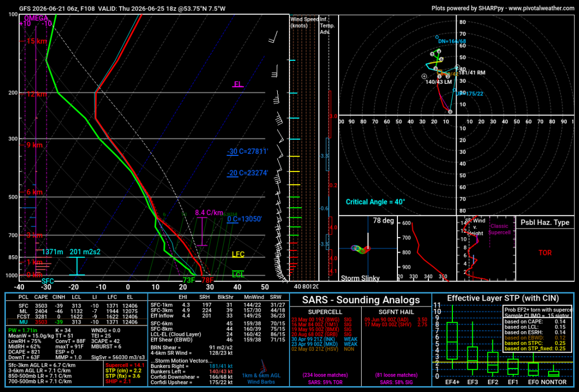Click the Corfidi Downshear = 166/68 kt row
The image size is (579, 392).
tap(192, 377)
